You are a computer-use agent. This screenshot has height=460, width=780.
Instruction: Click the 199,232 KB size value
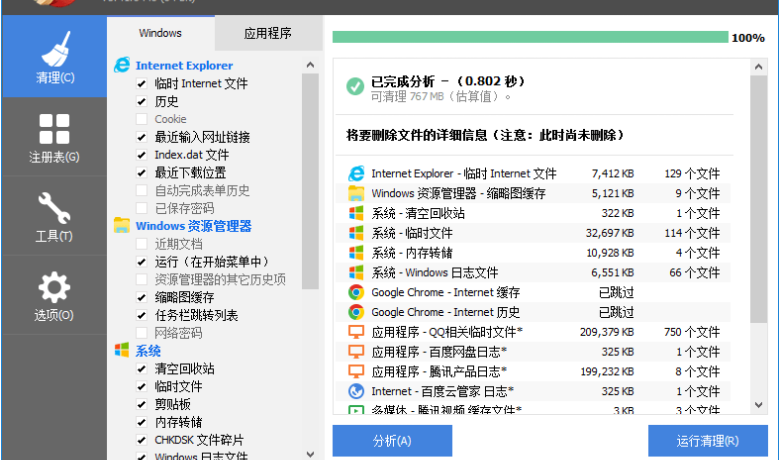point(607,371)
